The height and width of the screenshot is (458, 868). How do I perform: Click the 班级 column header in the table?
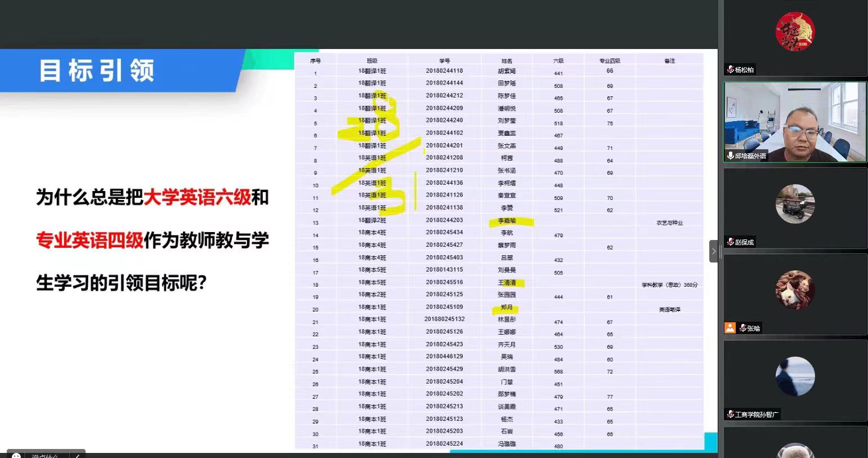(372, 61)
